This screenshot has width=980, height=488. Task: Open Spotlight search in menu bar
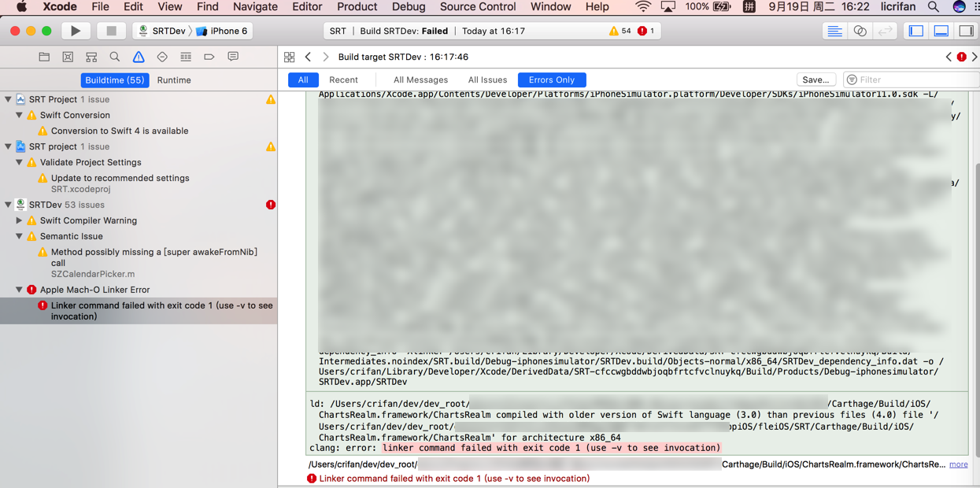point(934,7)
